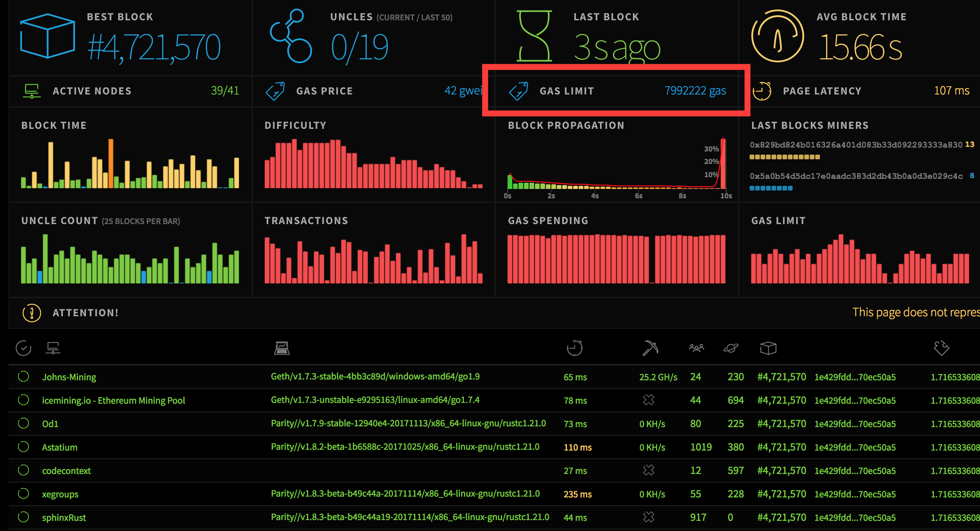Click the difficulty tag column icon
Viewport: 980px width, 531px height.
click(x=941, y=348)
